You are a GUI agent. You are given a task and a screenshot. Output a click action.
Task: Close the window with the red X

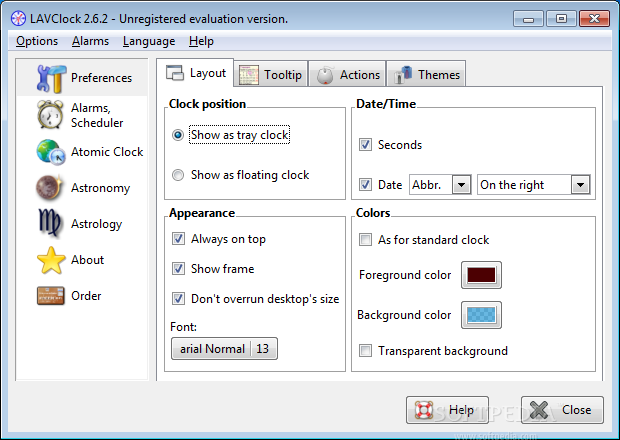tap(594, 19)
